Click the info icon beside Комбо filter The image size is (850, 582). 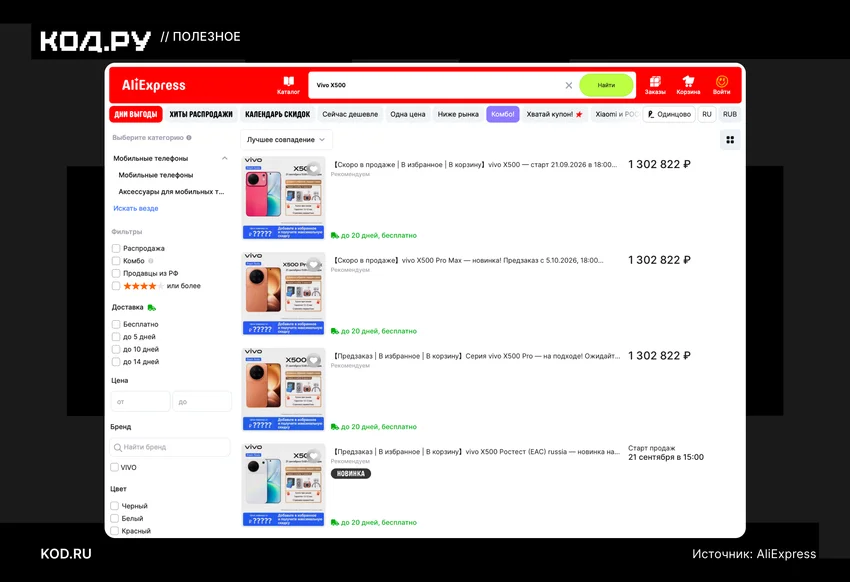151,261
